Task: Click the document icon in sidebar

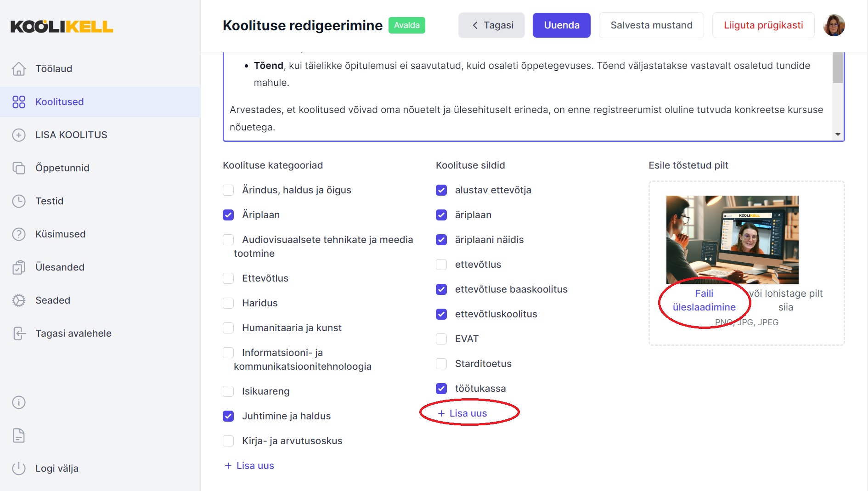Action: [x=19, y=435]
